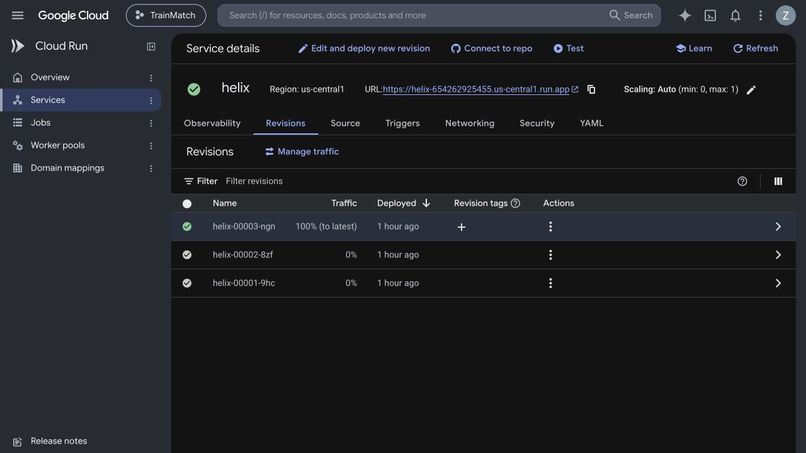Switch to the Observability tab
Image resolution: width=806 pixels, height=453 pixels.
tap(212, 123)
